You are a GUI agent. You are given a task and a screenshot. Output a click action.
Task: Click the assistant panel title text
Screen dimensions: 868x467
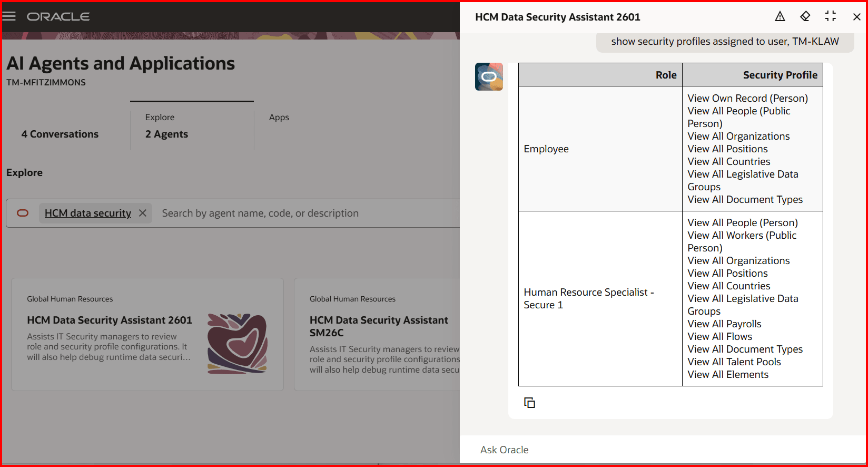558,17
